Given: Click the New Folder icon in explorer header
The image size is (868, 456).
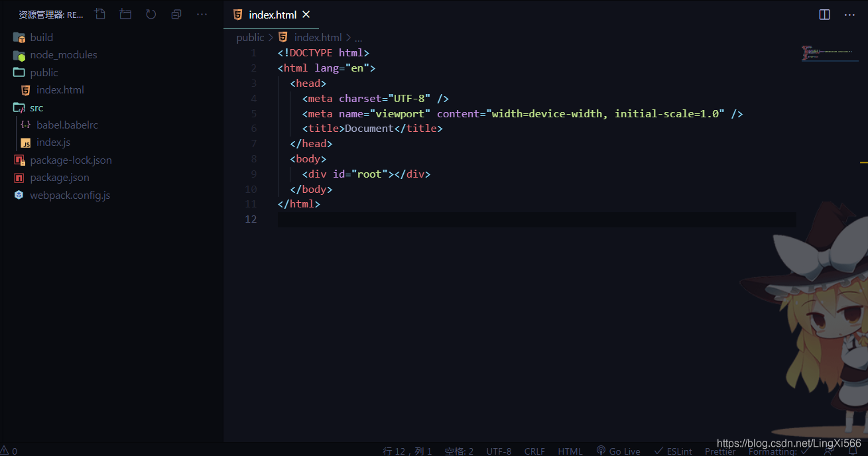Looking at the screenshot, I should (125, 14).
